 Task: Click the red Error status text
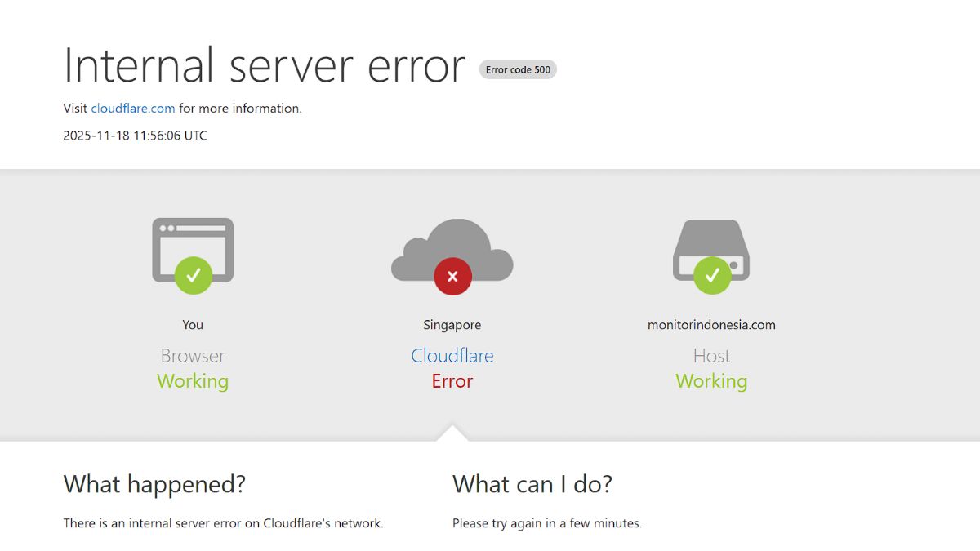click(452, 381)
